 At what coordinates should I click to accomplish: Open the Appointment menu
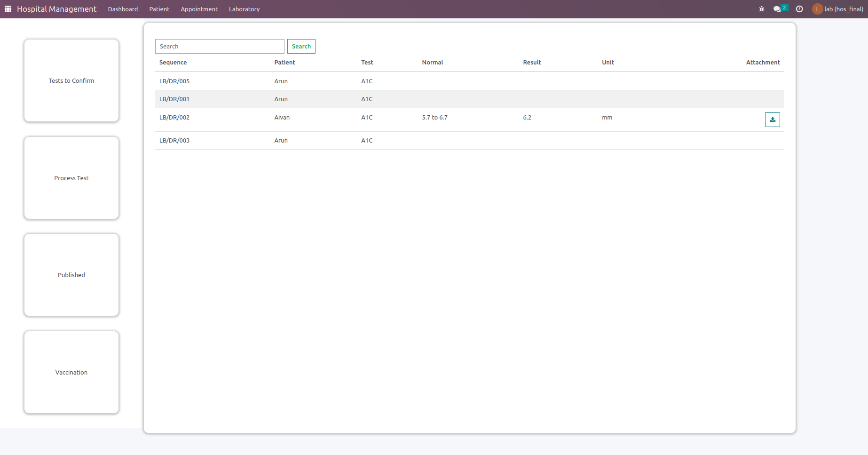tap(199, 9)
